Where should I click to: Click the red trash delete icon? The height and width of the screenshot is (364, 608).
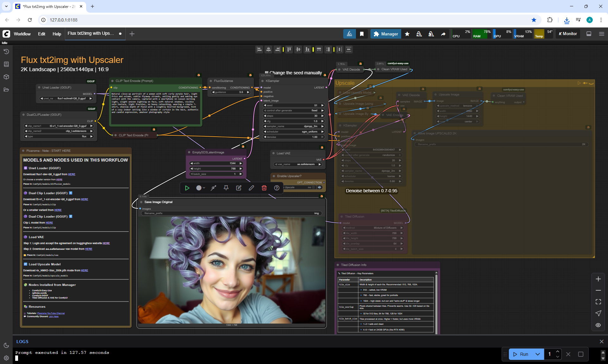[264, 188]
